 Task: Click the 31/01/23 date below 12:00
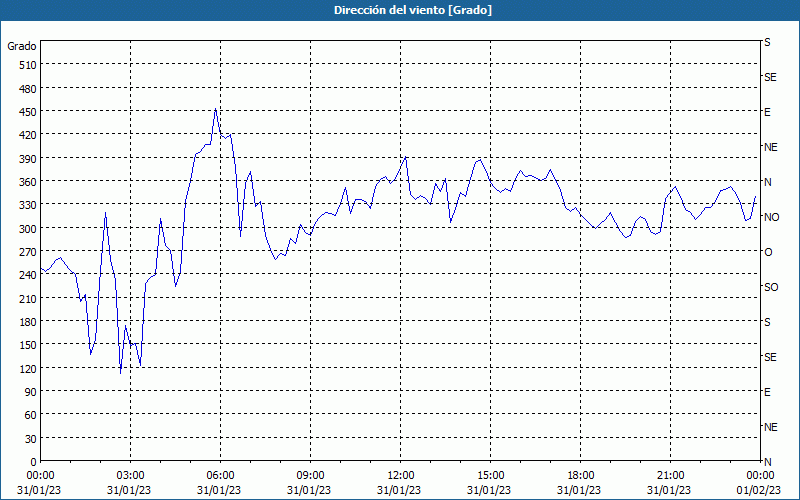click(399, 490)
